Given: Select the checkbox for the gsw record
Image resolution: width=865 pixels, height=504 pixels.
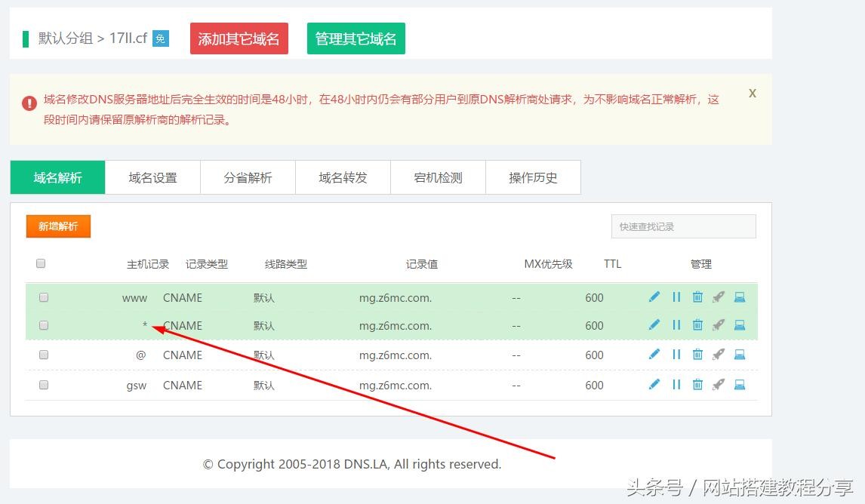Looking at the screenshot, I should [44, 385].
